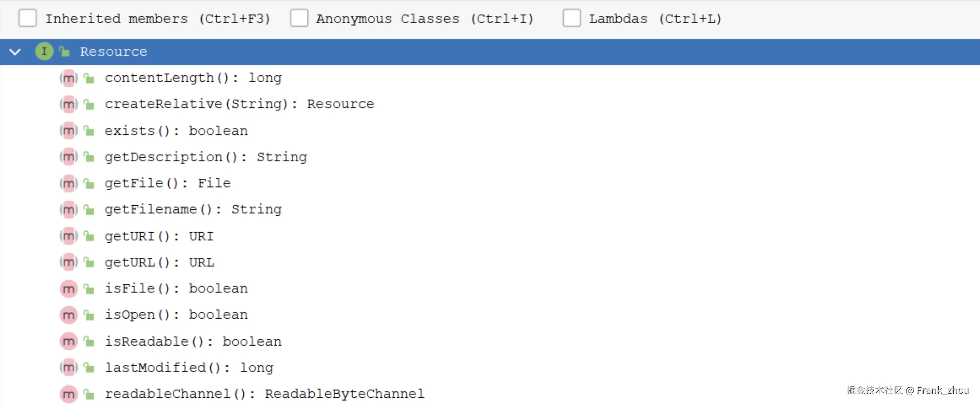The height and width of the screenshot is (406, 980).
Task: Select the getURL(): URL entry
Action: click(160, 262)
